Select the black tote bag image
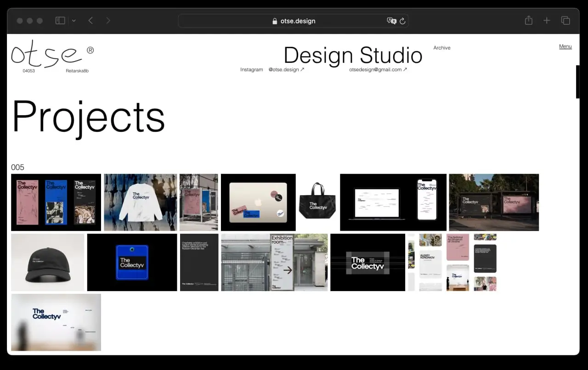Screen dimensions: 588x370 pyautogui.click(x=318, y=202)
